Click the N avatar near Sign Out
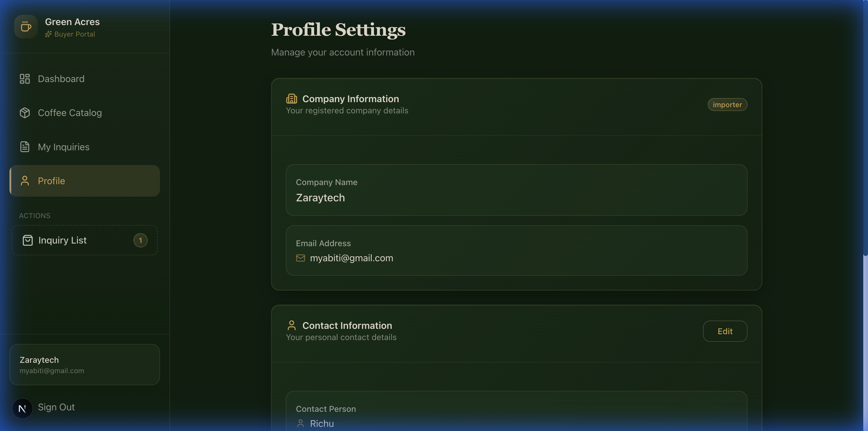The height and width of the screenshot is (431, 868). [22, 408]
